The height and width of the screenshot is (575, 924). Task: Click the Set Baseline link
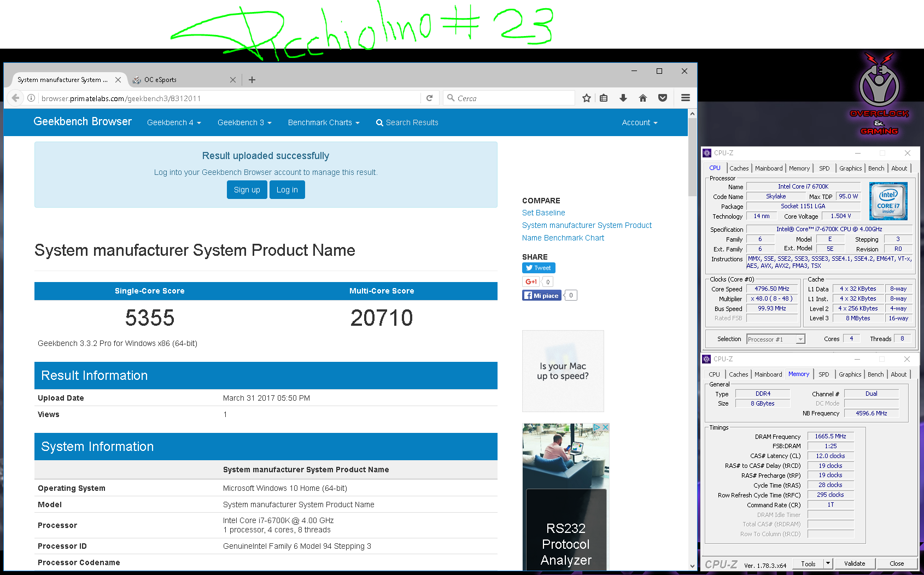(543, 213)
